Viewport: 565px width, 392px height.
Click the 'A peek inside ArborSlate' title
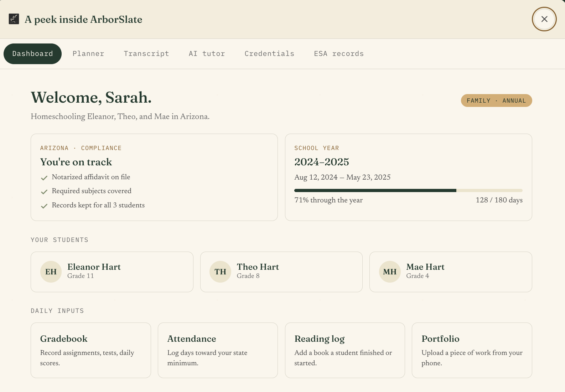(83, 19)
